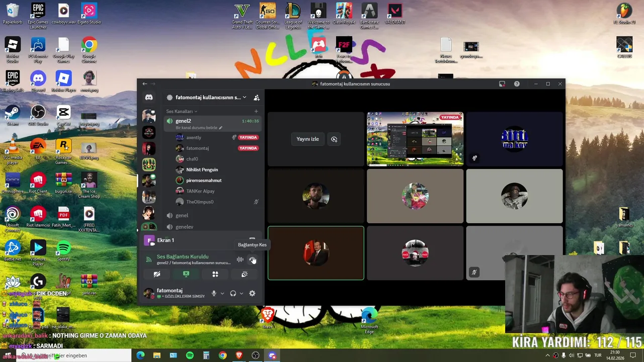Select the Papierkorb recycle bin icon
Image resolution: width=644 pixels, height=362 pixels.
(13, 14)
